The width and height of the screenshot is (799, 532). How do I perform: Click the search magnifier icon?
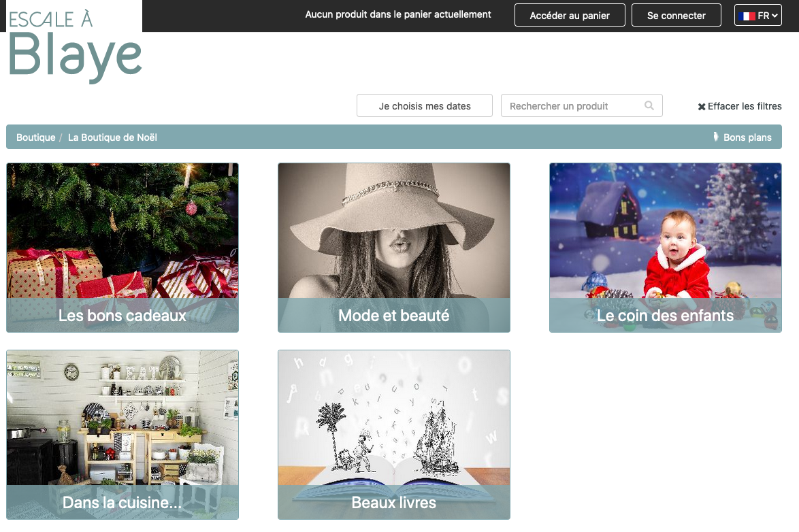click(649, 105)
